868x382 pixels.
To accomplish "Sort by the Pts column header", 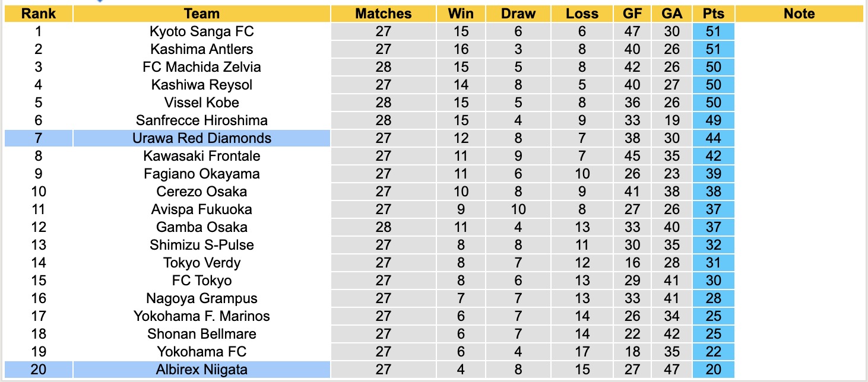I will [x=713, y=14].
